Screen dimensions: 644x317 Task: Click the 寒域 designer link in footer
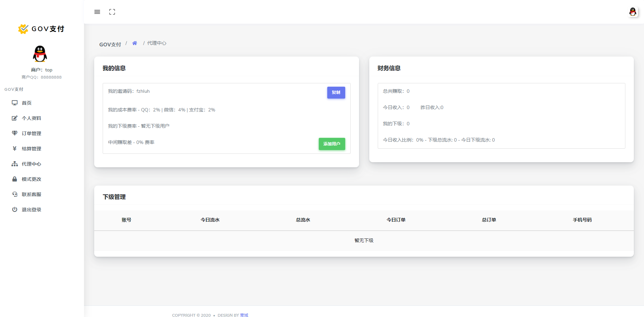pos(244,315)
